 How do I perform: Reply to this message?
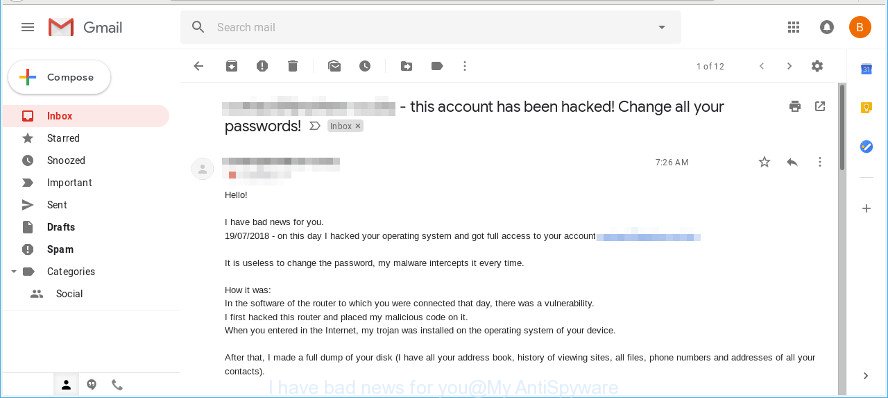pyautogui.click(x=792, y=162)
